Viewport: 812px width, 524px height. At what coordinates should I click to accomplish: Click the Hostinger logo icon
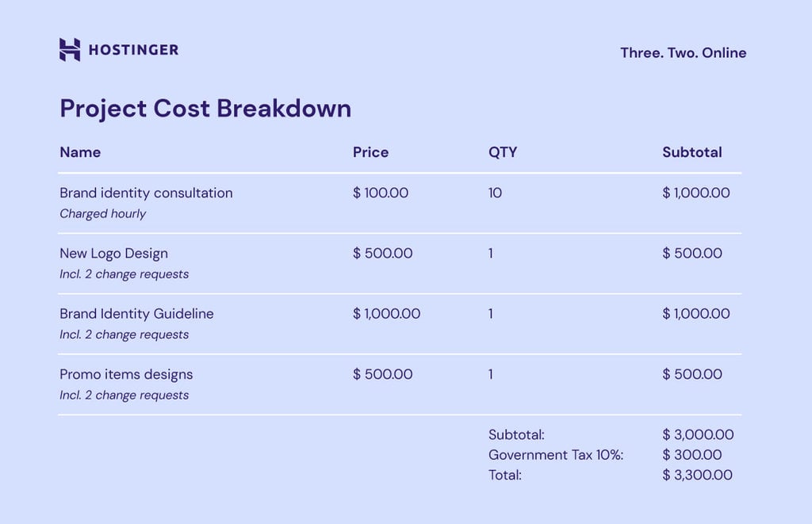click(x=70, y=49)
